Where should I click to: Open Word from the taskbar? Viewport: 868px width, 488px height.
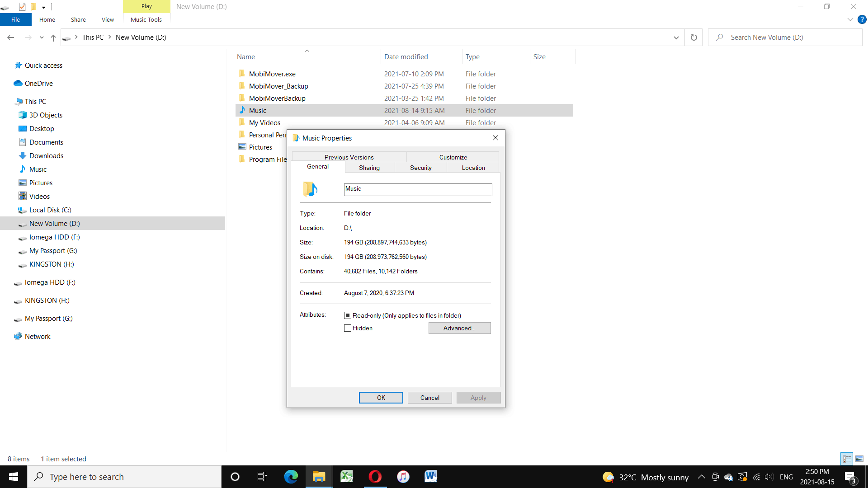tap(431, 477)
